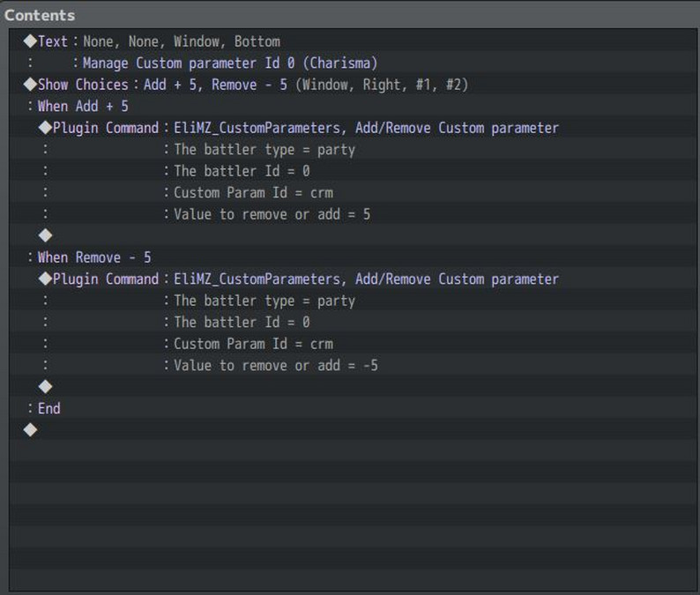Click the 'Manage Custom parameter Id 0 (Charisma)' text line
700x595 pixels.
tap(230, 63)
